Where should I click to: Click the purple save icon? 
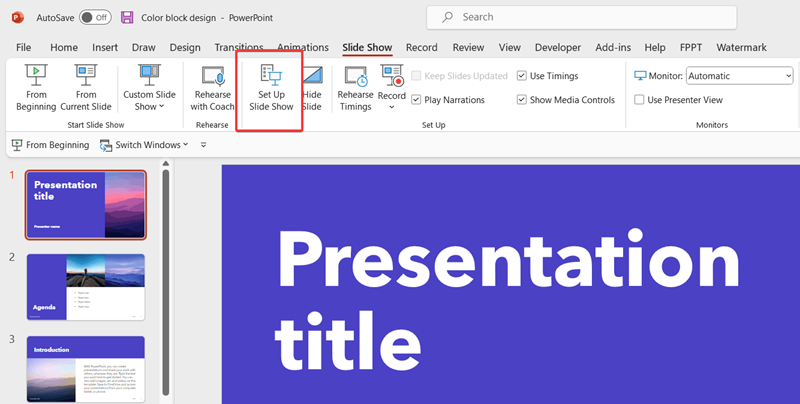coord(127,17)
